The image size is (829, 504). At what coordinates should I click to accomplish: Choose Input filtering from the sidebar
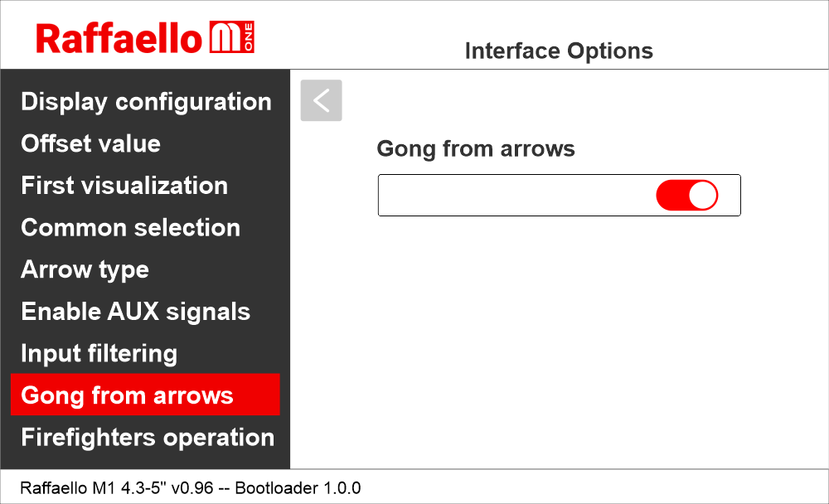click(99, 354)
